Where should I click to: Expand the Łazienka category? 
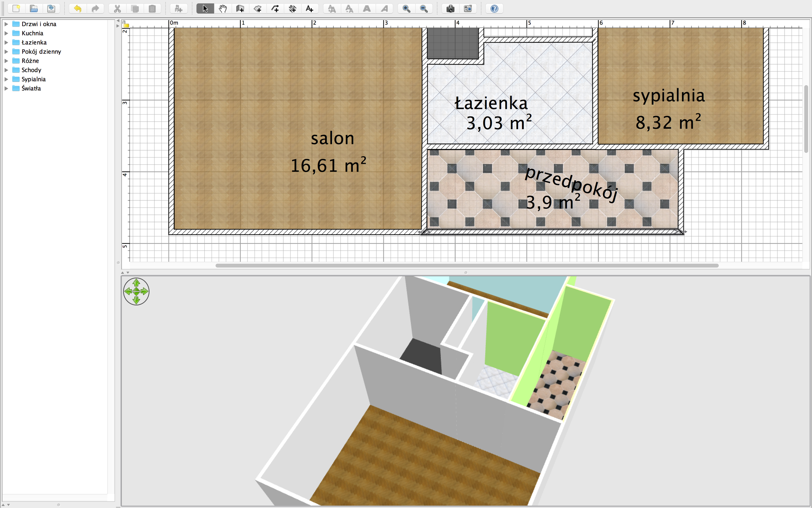tap(6, 42)
